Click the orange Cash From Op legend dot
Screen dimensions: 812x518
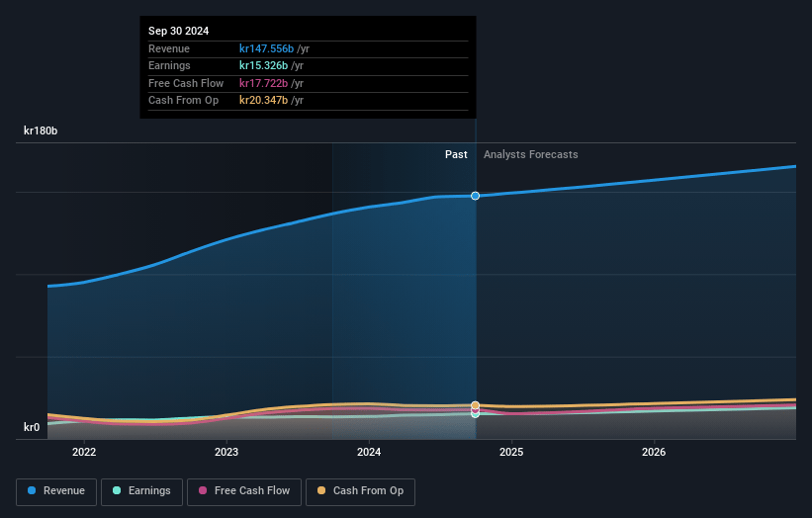(321, 490)
